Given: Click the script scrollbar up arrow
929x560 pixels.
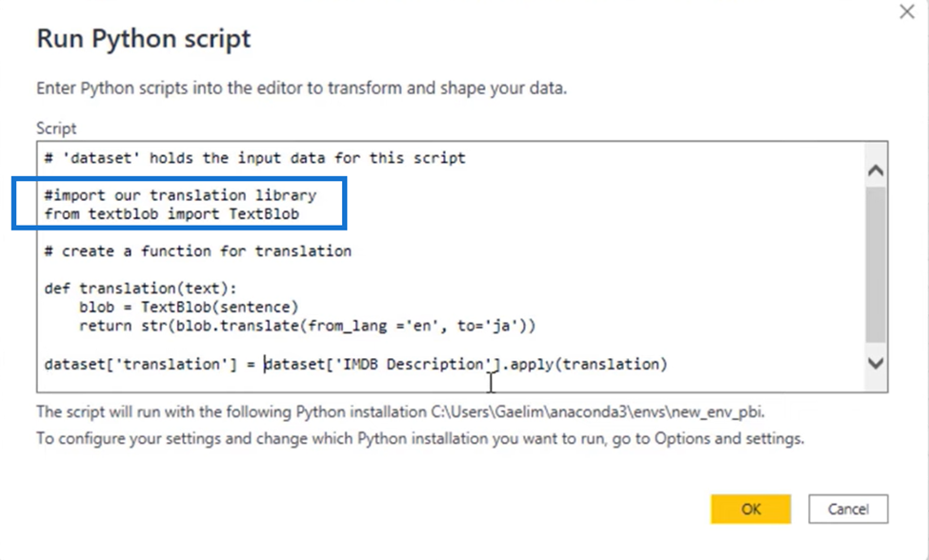Looking at the screenshot, I should (x=876, y=171).
